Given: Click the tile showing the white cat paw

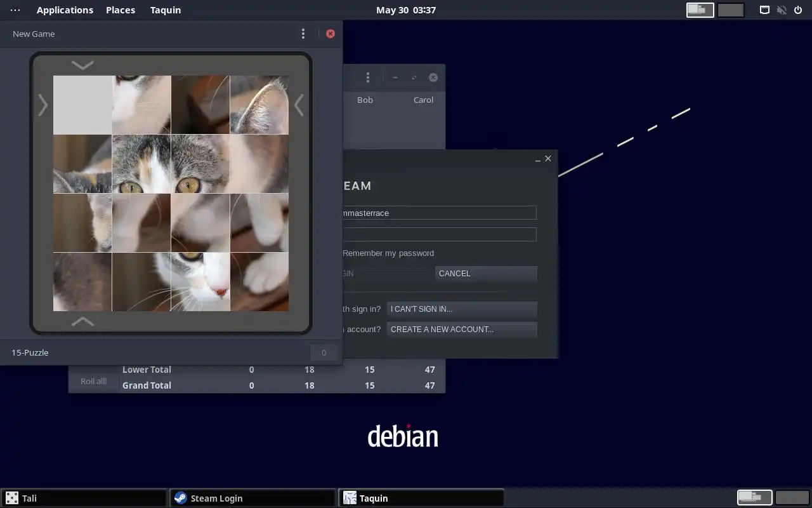Looking at the screenshot, I should click(x=259, y=282).
